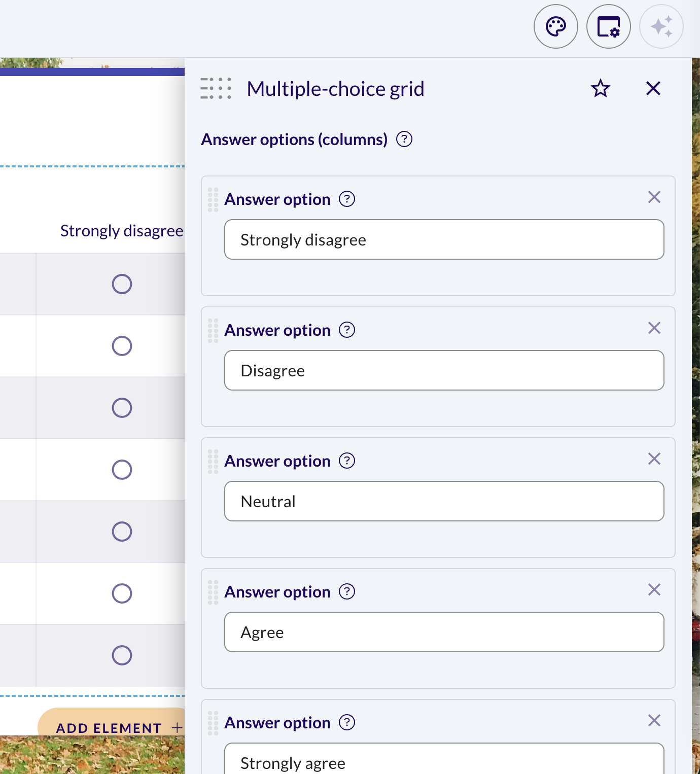Edit the Neutral answer text field
This screenshot has width=700, height=774.
click(x=444, y=501)
